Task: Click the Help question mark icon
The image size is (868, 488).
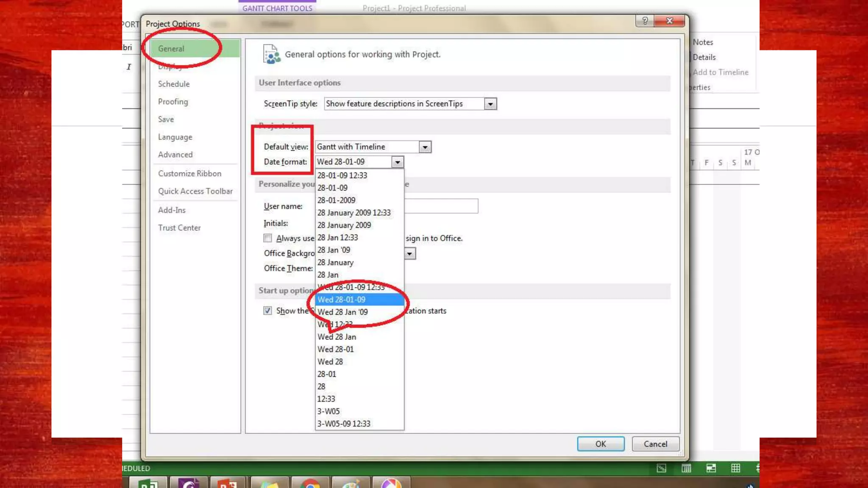Action: coord(645,21)
